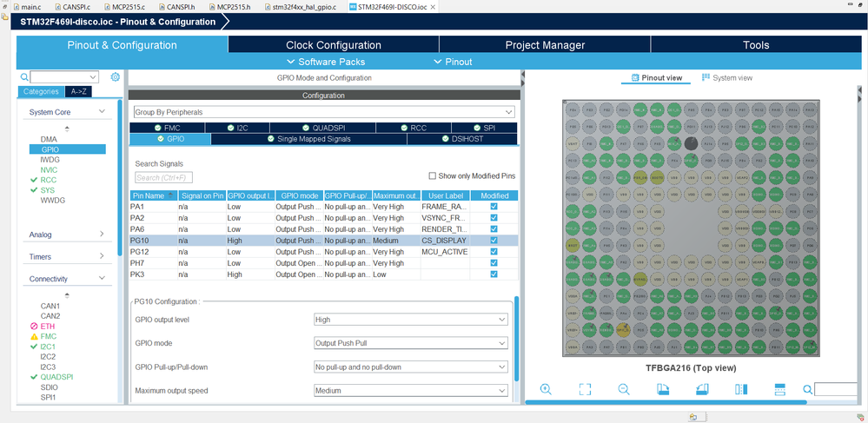This screenshot has height=423, width=868.
Task: Toggle the Modified checkbox for PG12
Action: [x=494, y=251]
